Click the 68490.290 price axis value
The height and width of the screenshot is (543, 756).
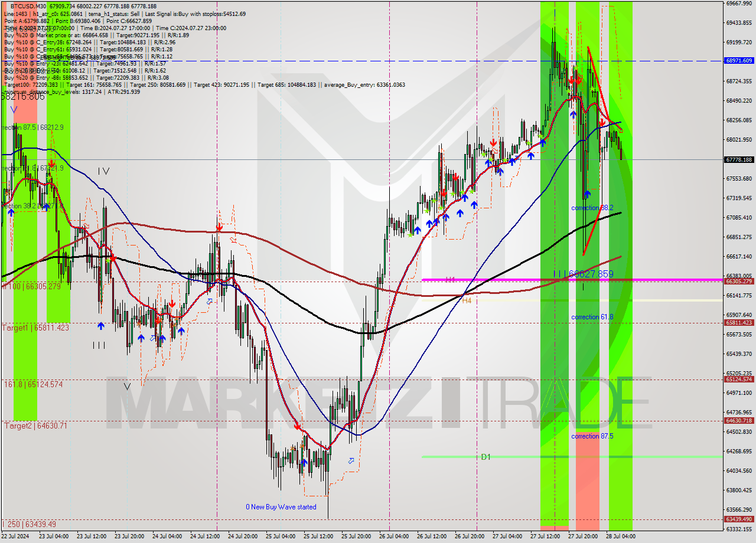(x=739, y=100)
